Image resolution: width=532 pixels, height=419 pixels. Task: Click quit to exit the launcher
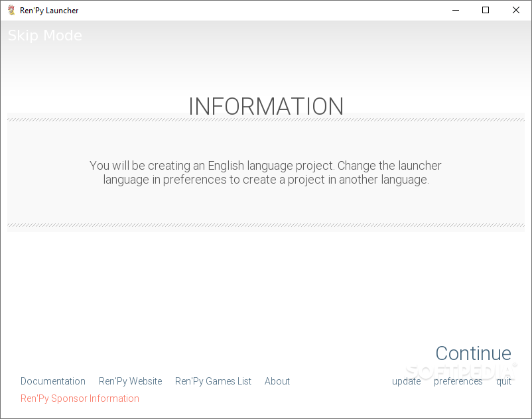pos(503,381)
